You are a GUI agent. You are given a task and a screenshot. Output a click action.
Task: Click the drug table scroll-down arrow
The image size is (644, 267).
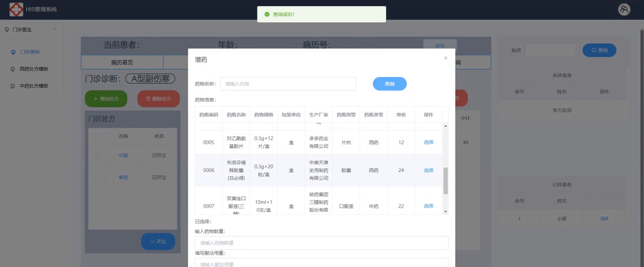[x=445, y=212]
